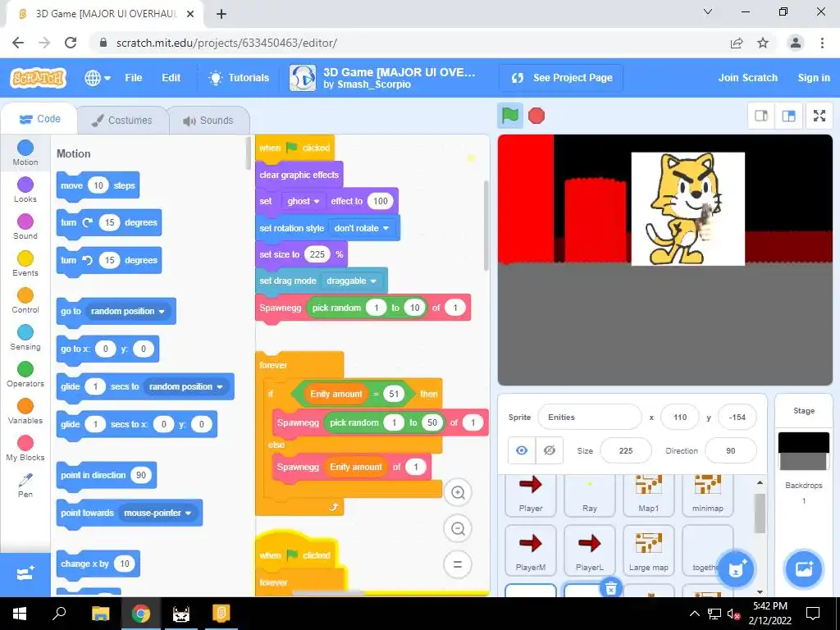Click the sprite list vertical scrollbar

(x=760, y=514)
